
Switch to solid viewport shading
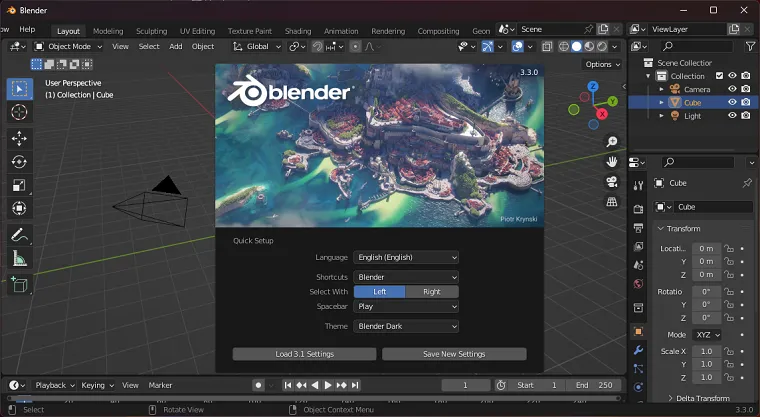576,47
